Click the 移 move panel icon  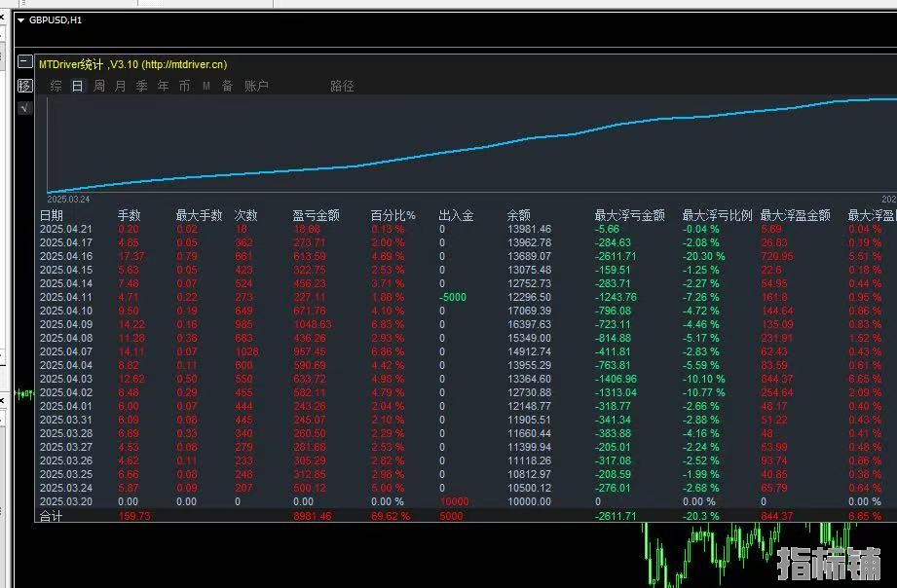(x=24, y=86)
